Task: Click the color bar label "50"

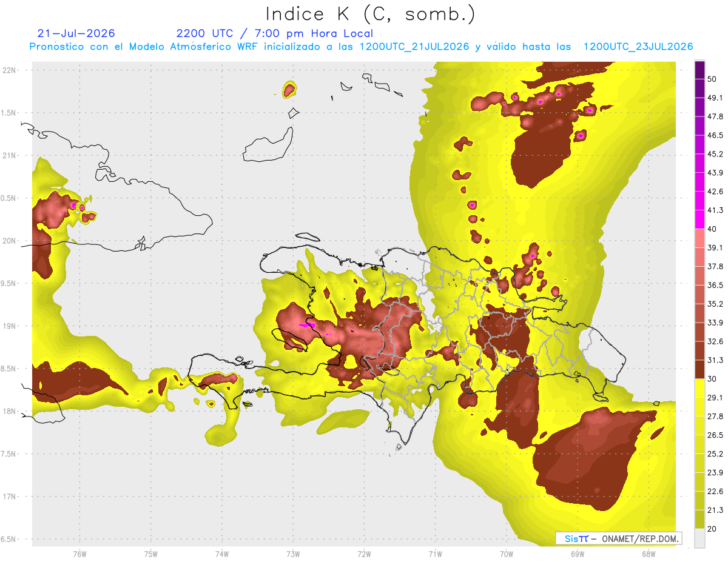Action: pos(713,79)
